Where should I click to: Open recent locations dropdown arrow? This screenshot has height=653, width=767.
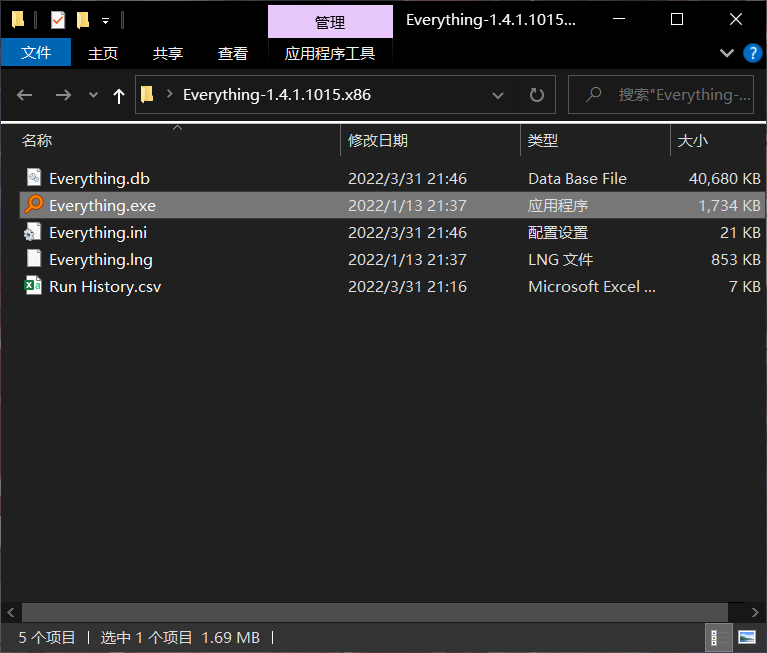coord(93,95)
